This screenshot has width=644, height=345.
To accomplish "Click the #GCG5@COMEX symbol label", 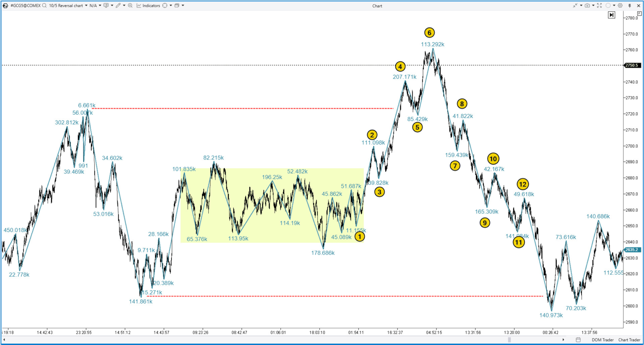I will coord(25,5).
